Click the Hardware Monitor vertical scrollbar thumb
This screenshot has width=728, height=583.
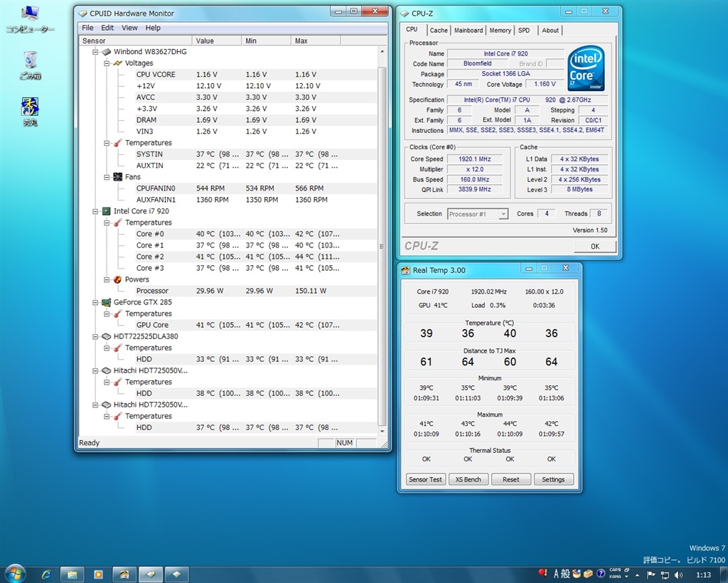pos(382,246)
